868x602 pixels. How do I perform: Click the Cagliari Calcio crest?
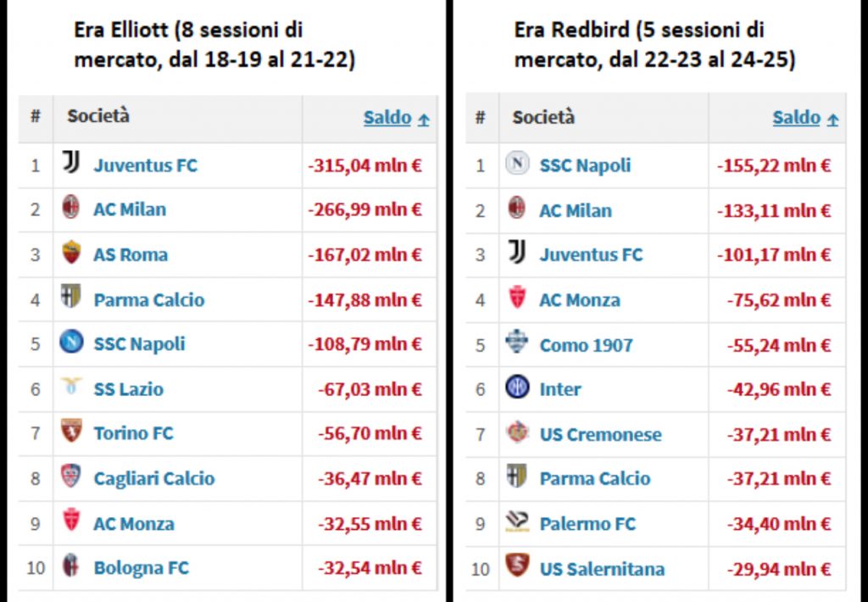point(71,477)
